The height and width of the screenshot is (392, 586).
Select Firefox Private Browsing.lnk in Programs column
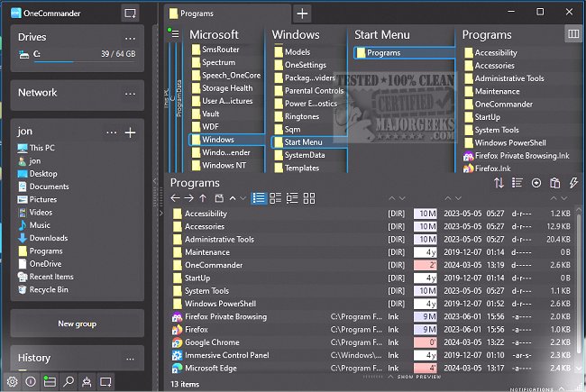pyautogui.click(x=517, y=156)
